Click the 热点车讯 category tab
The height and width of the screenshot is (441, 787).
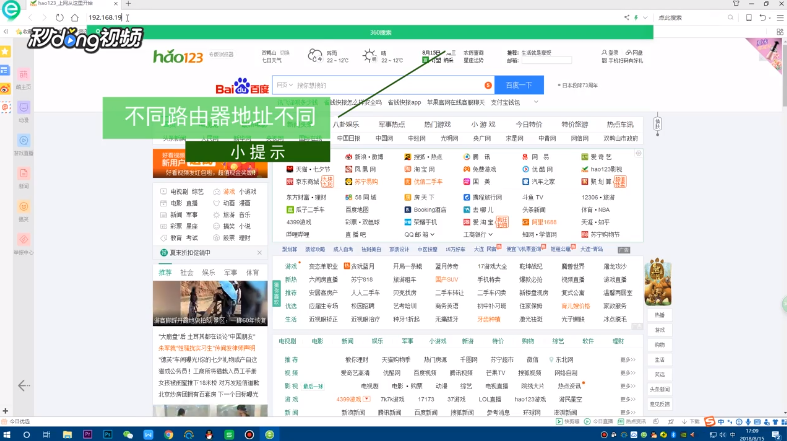pyautogui.click(x=620, y=124)
